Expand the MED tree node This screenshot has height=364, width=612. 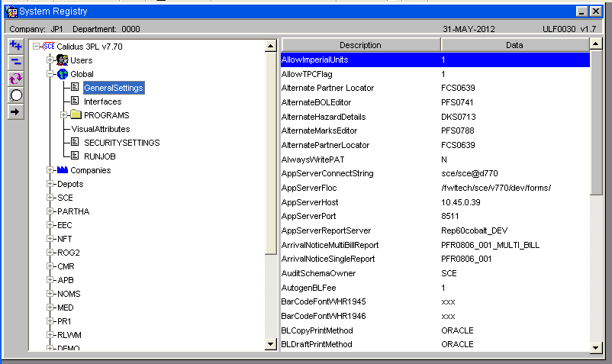tap(50, 308)
